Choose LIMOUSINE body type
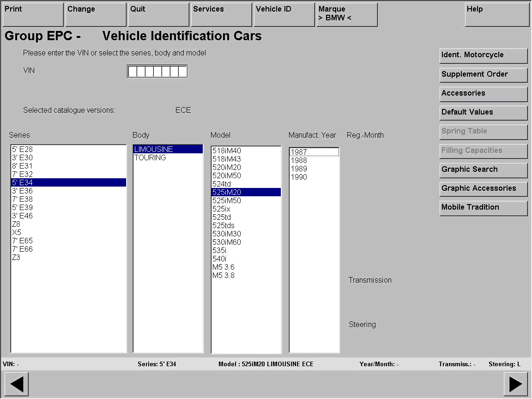 coord(168,149)
